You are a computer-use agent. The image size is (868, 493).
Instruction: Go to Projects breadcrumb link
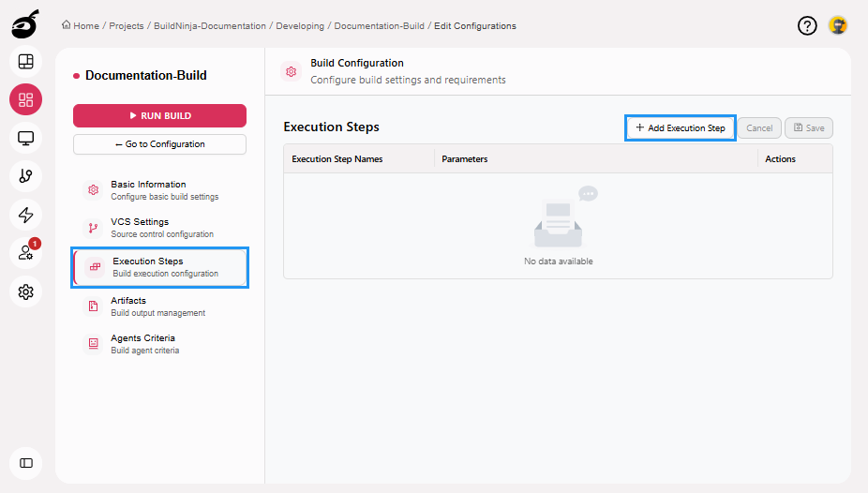tap(127, 26)
